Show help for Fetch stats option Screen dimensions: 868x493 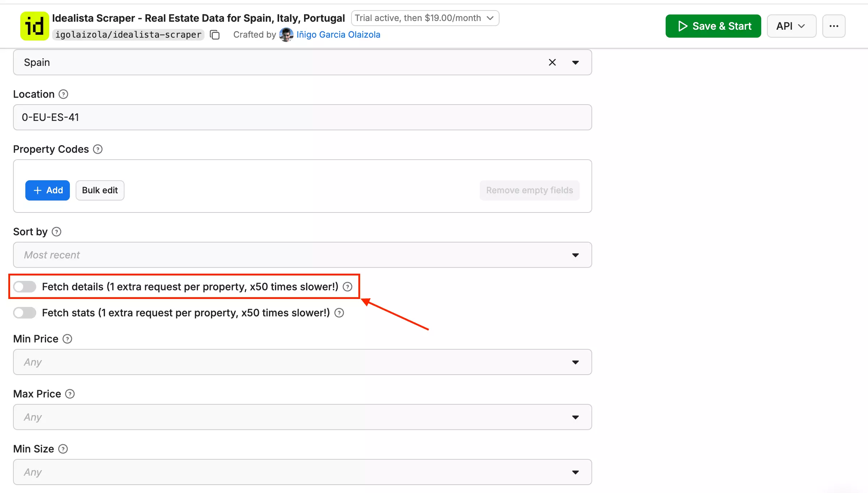pyautogui.click(x=339, y=313)
